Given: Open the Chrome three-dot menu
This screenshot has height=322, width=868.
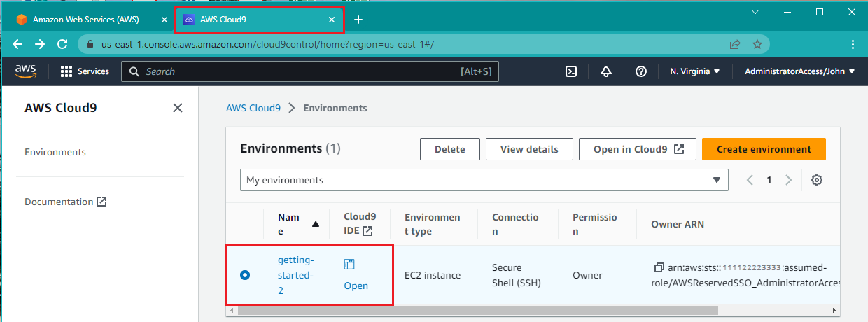Looking at the screenshot, I should [x=853, y=44].
